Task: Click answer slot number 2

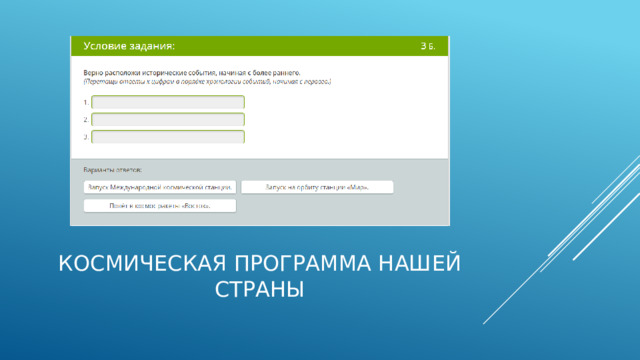Action: pyautogui.click(x=168, y=120)
